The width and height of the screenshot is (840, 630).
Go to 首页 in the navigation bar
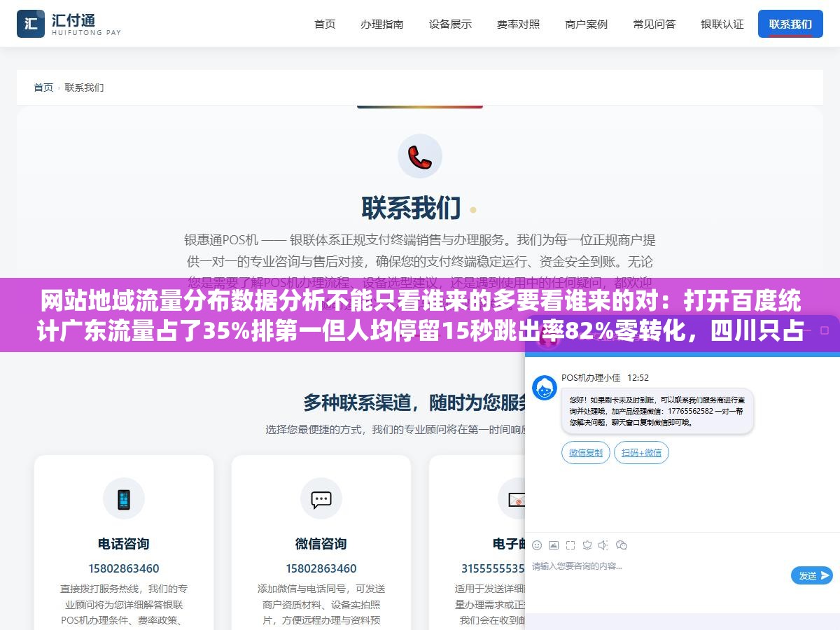click(325, 24)
